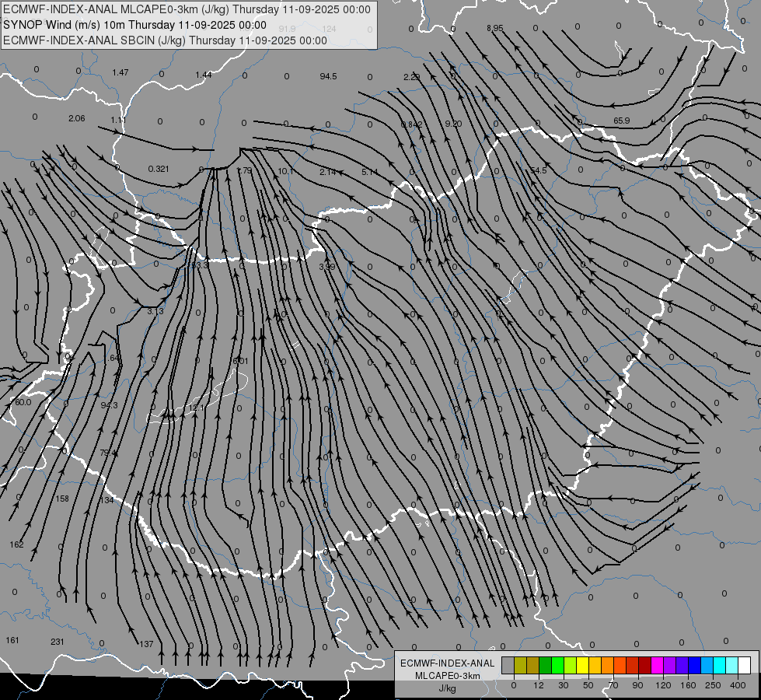
Task: Click the lime yellow-green legend swatch
Action: pyautogui.click(x=571, y=665)
